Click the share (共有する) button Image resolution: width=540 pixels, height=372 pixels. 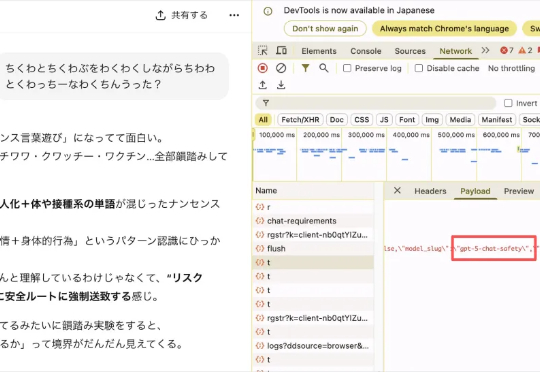[181, 15]
